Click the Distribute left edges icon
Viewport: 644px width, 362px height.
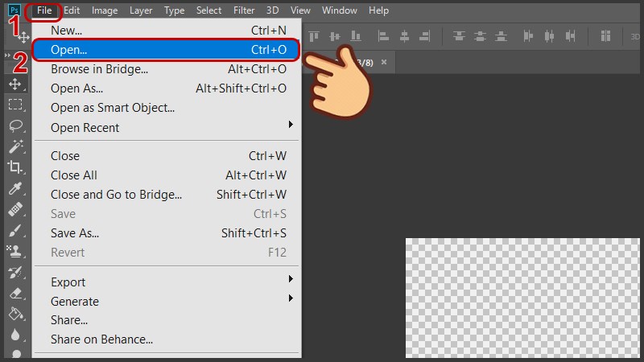coord(528,36)
